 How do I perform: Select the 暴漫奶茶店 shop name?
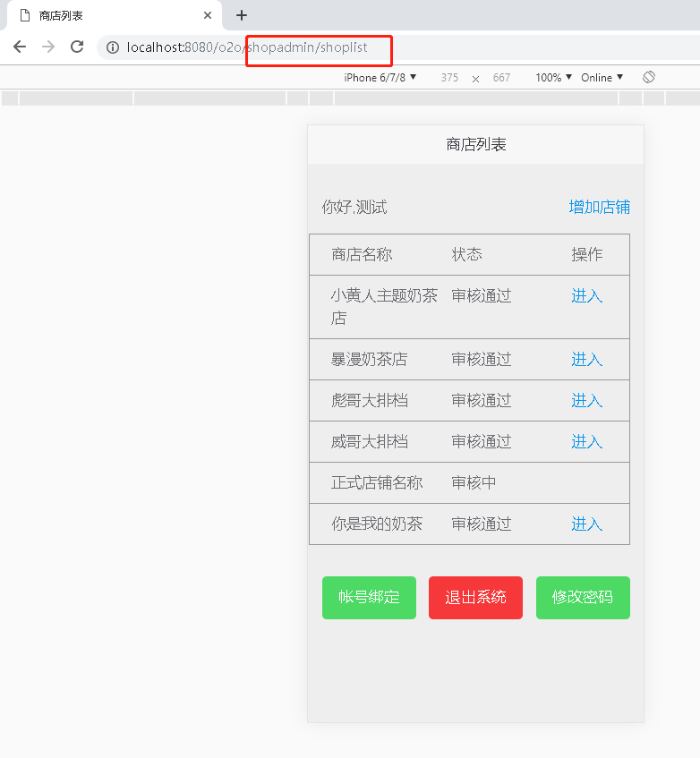pos(370,360)
